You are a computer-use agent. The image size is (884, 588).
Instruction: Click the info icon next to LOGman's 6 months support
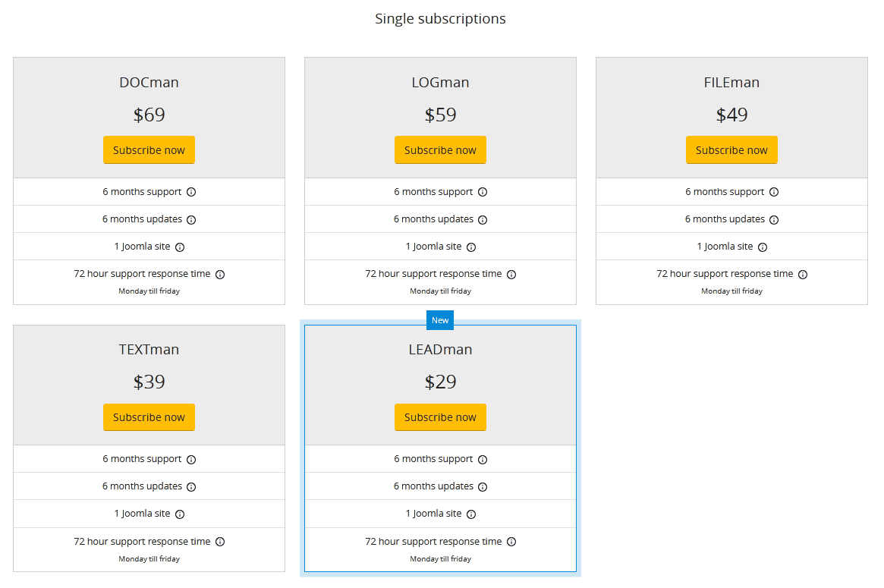tap(483, 192)
